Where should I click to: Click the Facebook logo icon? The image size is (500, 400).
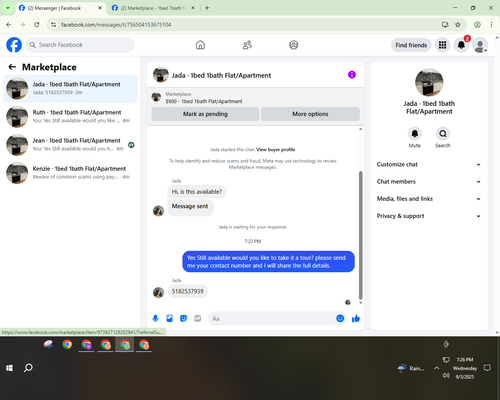click(14, 45)
